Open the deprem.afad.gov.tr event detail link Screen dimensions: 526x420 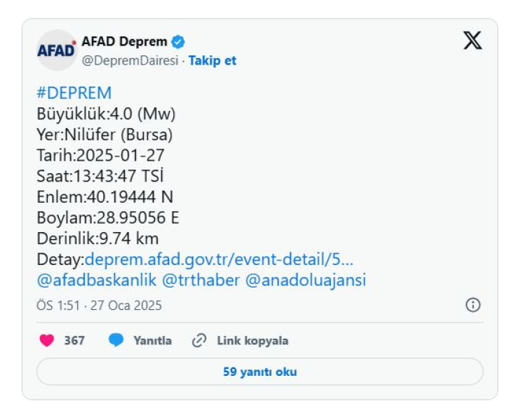coord(219,259)
